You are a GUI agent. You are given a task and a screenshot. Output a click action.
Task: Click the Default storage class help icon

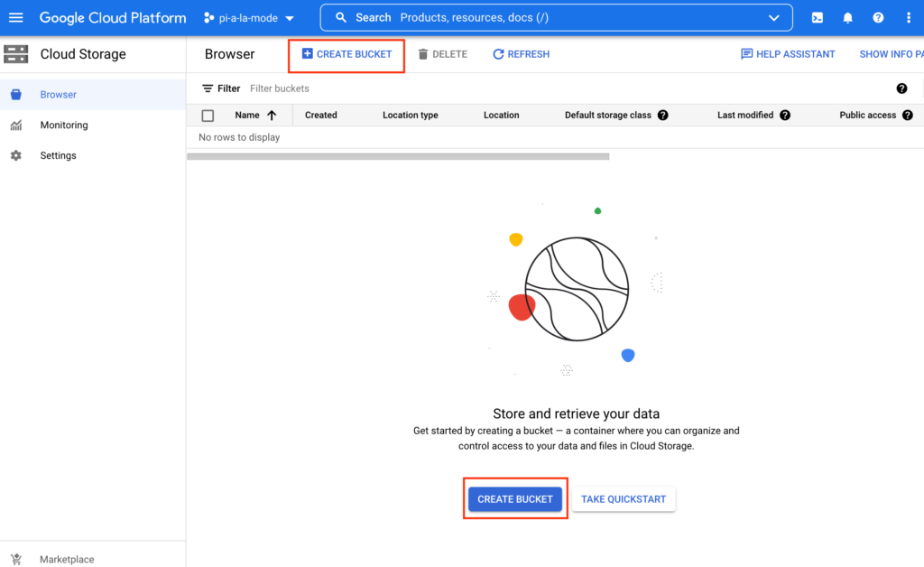663,115
